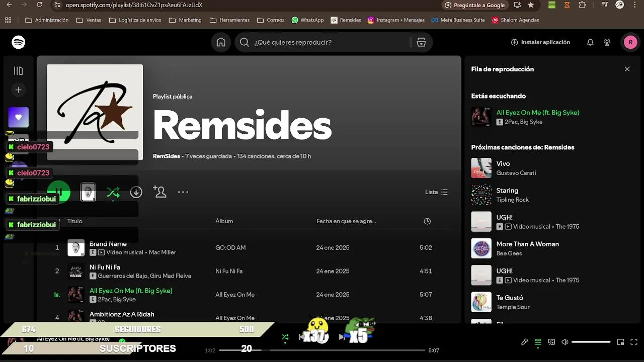Open GO:OD AM album link

click(230, 248)
